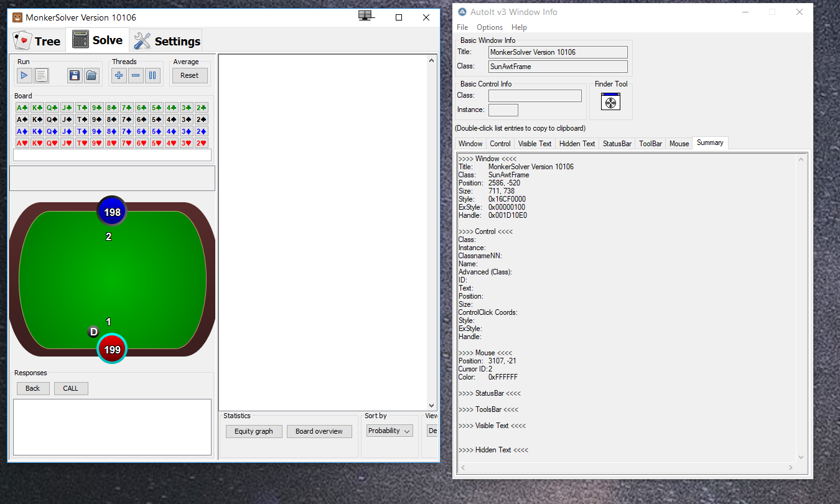Pick the 3 of hearts board card
This screenshot has width=840, height=504.
[187, 143]
